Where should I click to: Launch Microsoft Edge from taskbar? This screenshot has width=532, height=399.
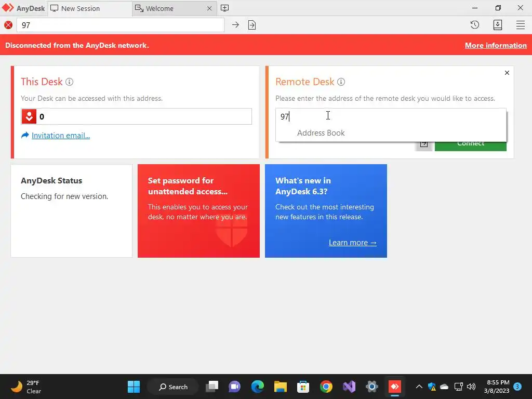click(x=258, y=387)
